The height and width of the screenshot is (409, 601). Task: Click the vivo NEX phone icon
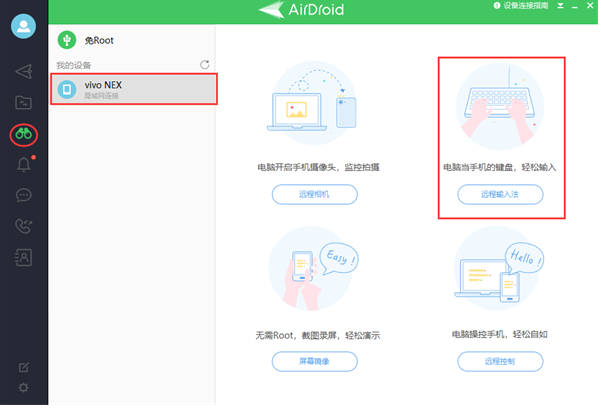[x=67, y=89]
